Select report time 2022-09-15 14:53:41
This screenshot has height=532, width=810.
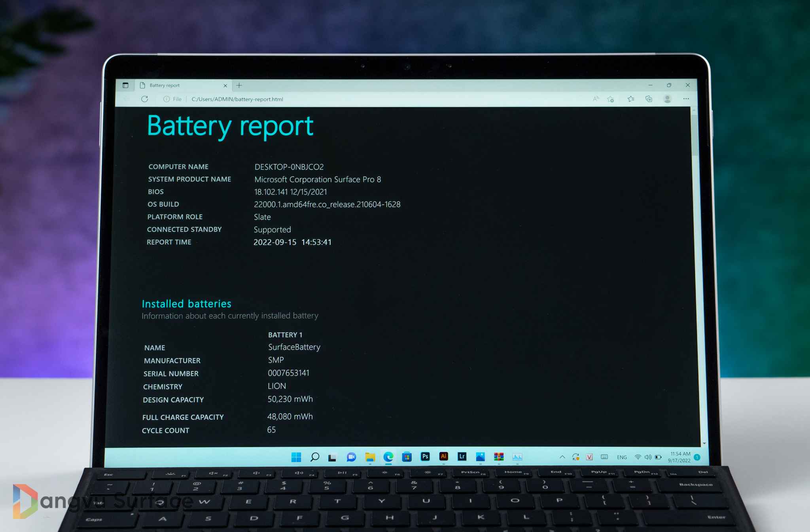(292, 242)
